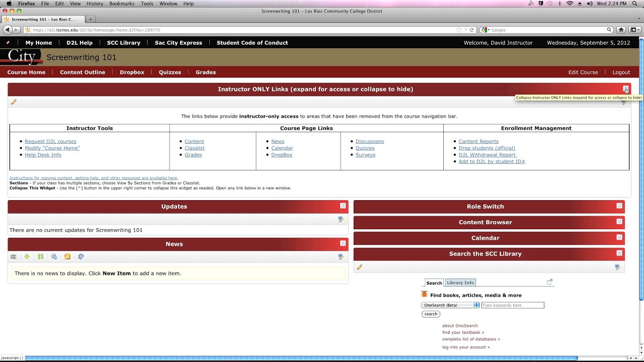This screenshot has height=362, width=644.
Task: Click the first News toolbar icon (news list)
Action: (14, 256)
